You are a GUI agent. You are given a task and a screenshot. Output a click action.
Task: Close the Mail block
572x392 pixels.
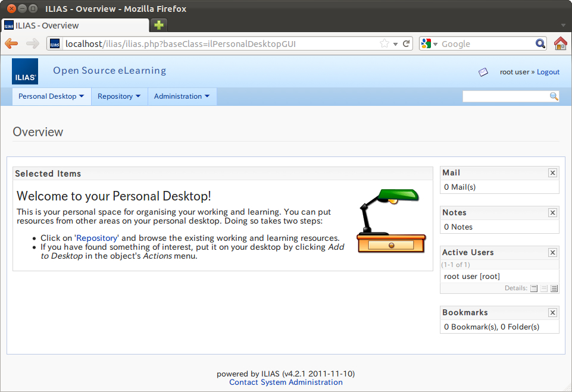[x=552, y=173]
